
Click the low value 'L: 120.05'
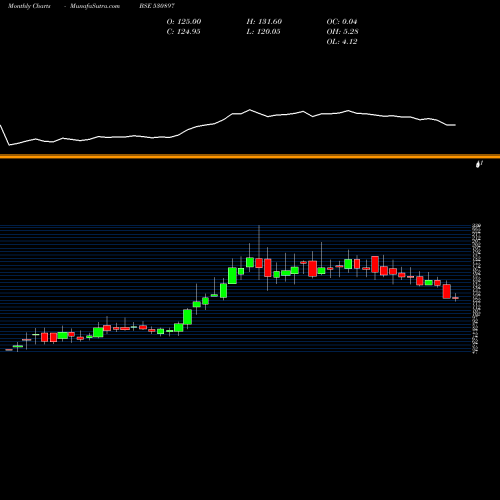(x=263, y=32)
